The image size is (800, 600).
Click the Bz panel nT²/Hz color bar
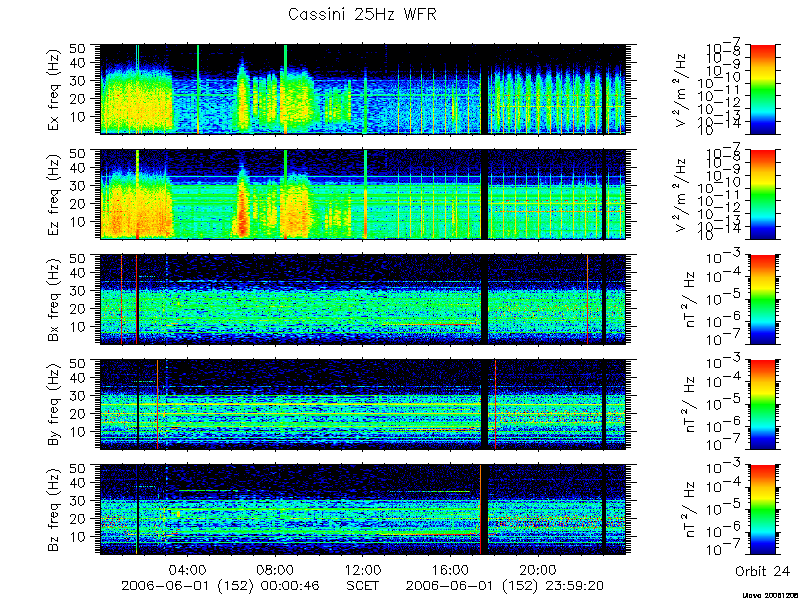pos(762,510)
